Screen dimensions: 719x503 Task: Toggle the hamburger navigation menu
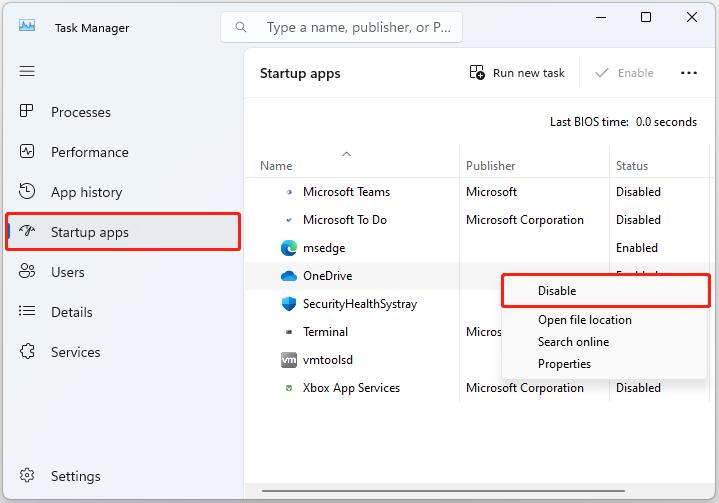click(x=27, y=71)
